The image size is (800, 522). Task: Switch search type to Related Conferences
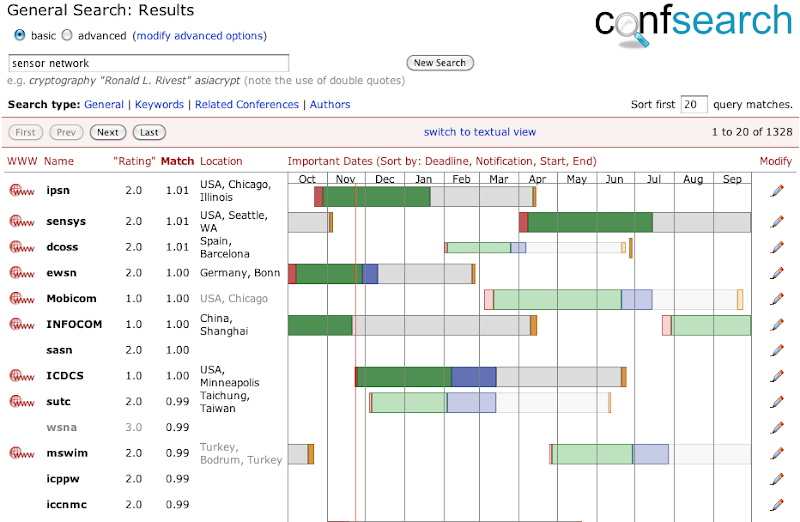247,105
